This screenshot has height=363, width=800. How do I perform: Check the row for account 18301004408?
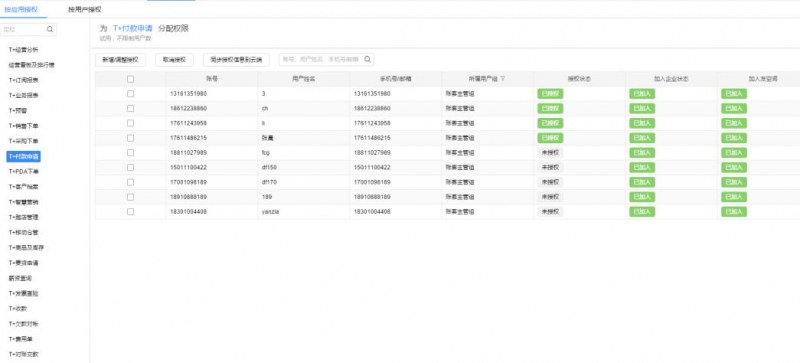131,211
